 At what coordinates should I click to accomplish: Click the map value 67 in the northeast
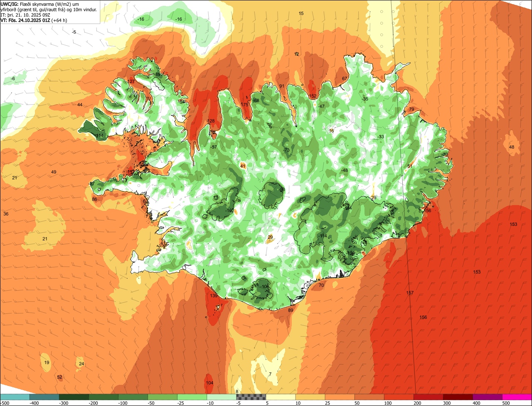[x=344, y=78]
